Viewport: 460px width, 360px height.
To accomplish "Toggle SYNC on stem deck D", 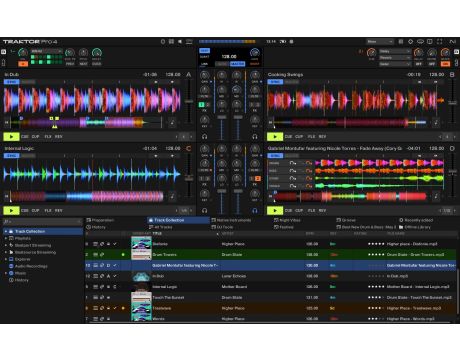I will click(275, 156).
